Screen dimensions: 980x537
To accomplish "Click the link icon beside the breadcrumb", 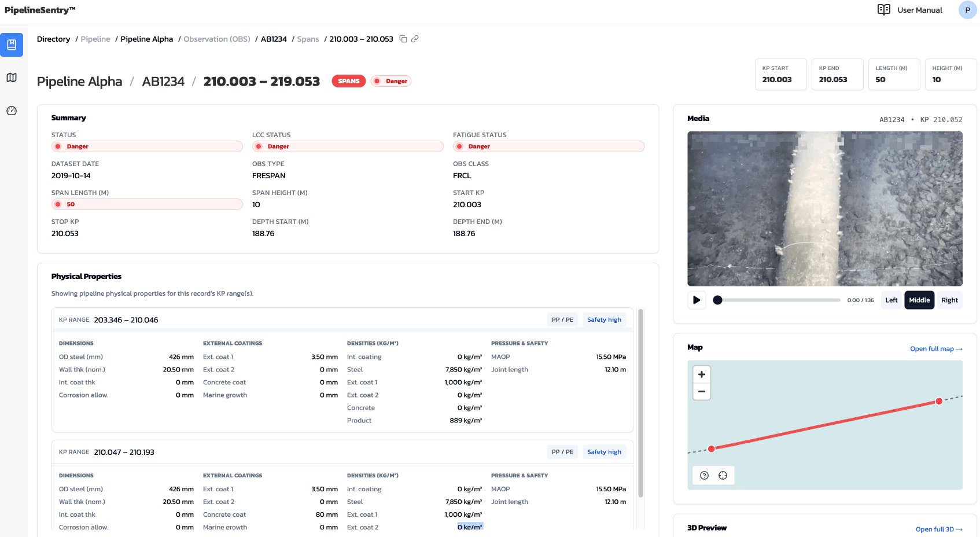I will (414, 39).
